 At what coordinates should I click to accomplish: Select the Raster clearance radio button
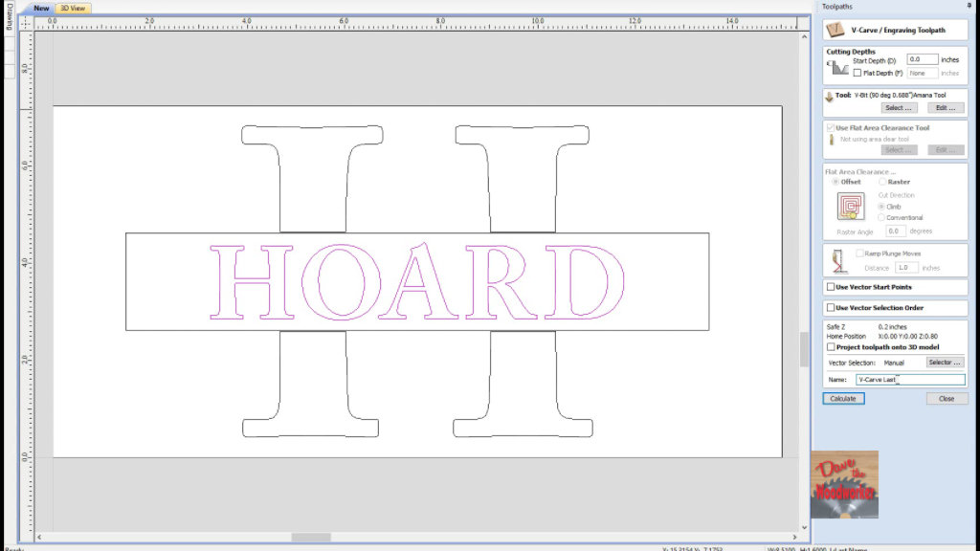[x=881, y=182]
